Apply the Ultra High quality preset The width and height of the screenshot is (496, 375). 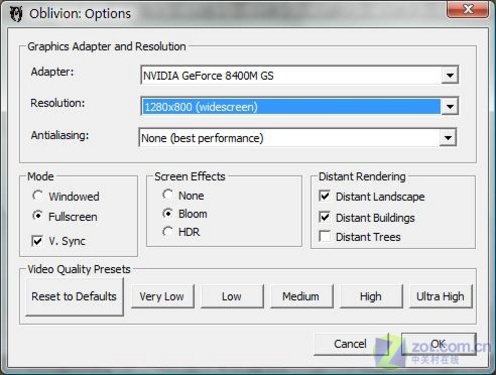tap(441, 296)
